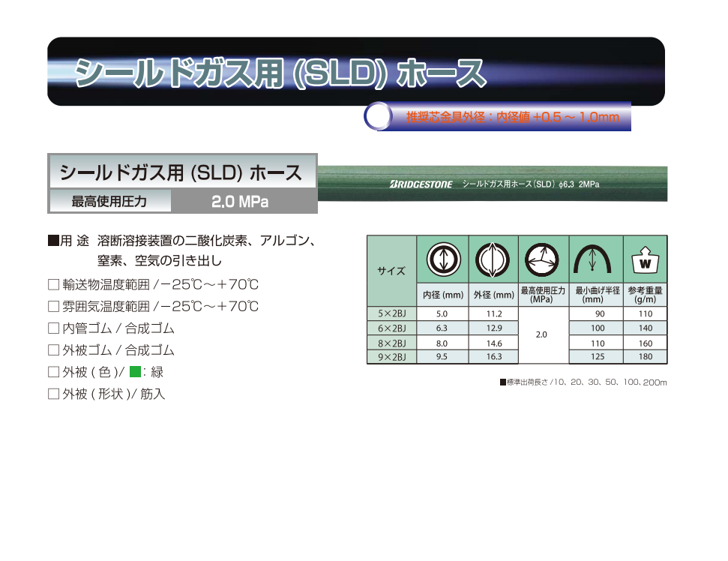Click the square box beside 輸送物温度範囲
728x561 pixels.
[x=53, y=285]
